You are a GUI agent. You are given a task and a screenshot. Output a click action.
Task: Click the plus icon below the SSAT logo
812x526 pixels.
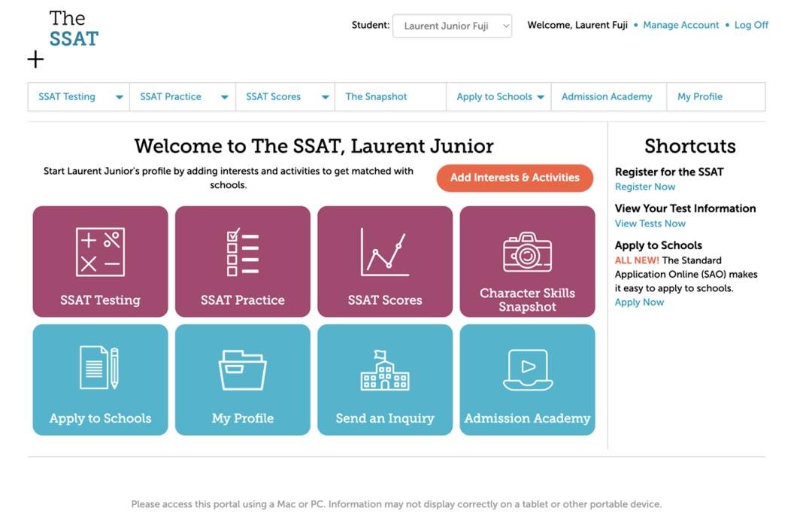[x=35, y=59]
